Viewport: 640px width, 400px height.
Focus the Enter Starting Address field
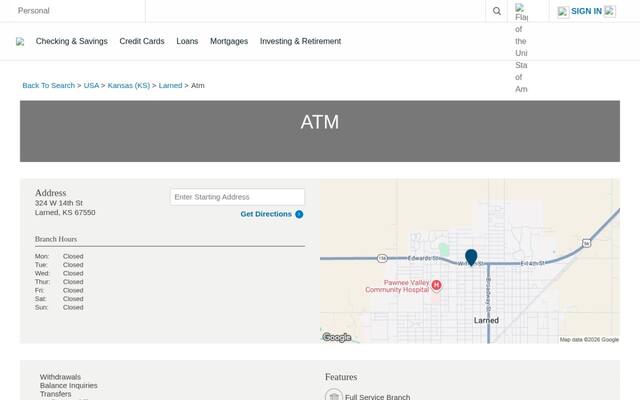click(237, 197)
